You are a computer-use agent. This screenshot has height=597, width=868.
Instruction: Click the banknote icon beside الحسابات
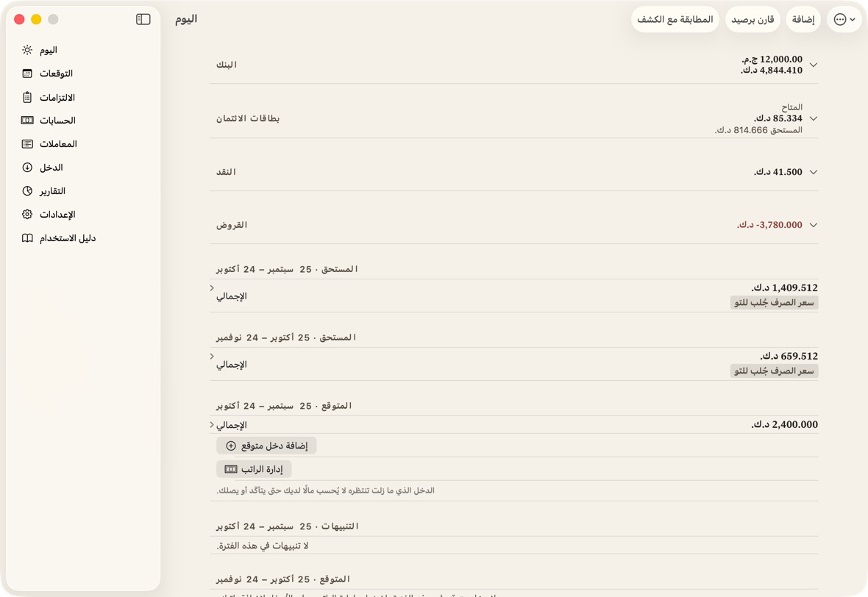pyautogui.click(x=27, y=121)
